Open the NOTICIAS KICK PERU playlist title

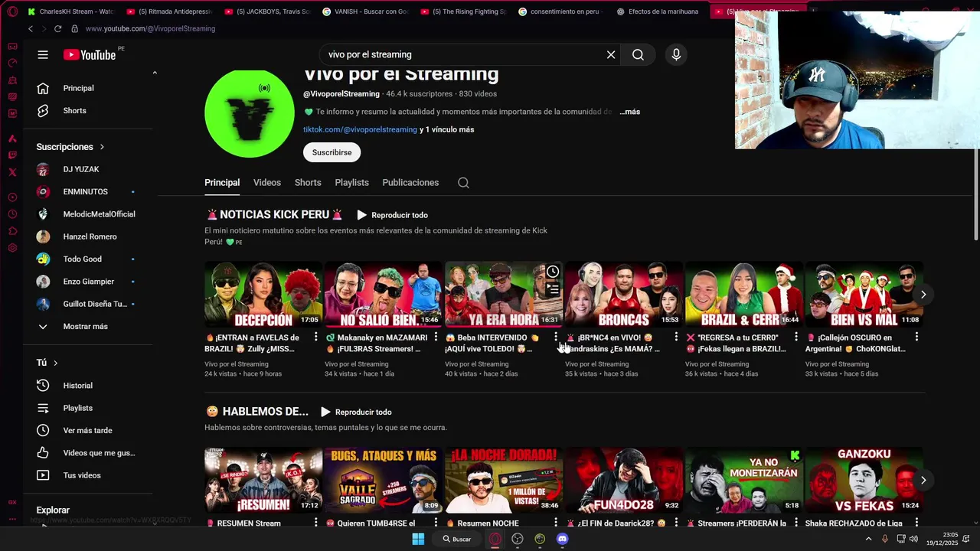[x=274, y=215]
